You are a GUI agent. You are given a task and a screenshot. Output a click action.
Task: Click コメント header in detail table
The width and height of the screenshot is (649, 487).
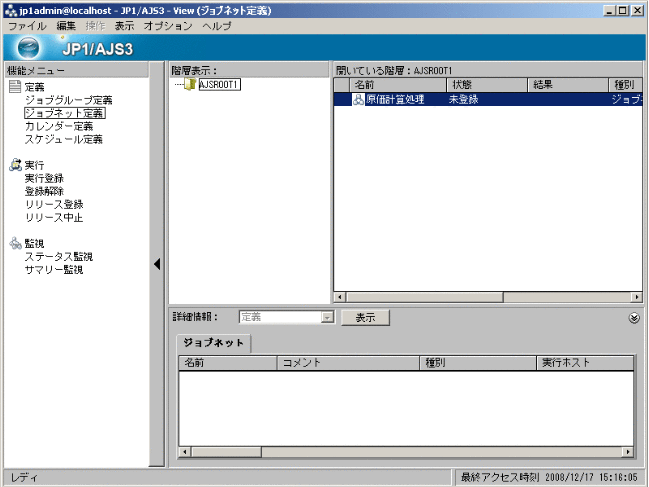point(348,363)
